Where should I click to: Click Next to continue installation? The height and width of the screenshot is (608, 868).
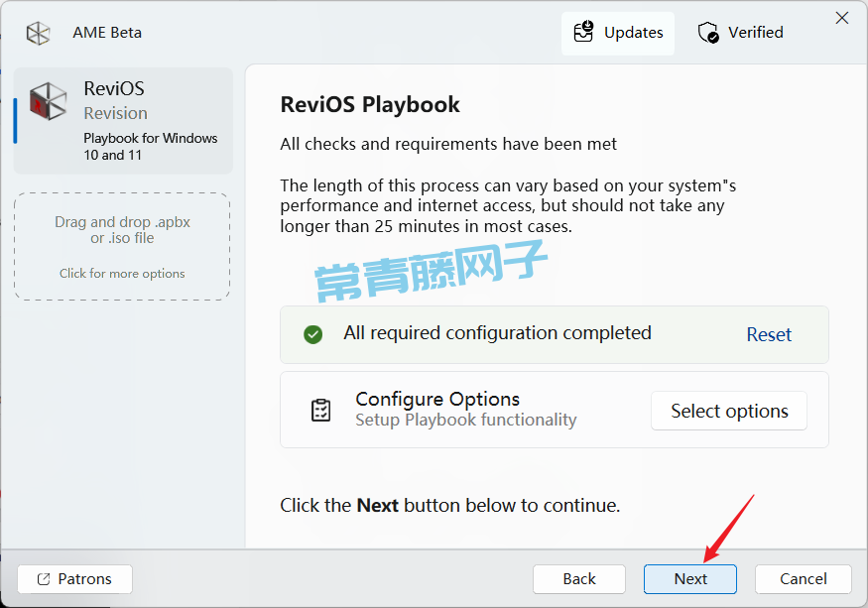pos(690,579)
